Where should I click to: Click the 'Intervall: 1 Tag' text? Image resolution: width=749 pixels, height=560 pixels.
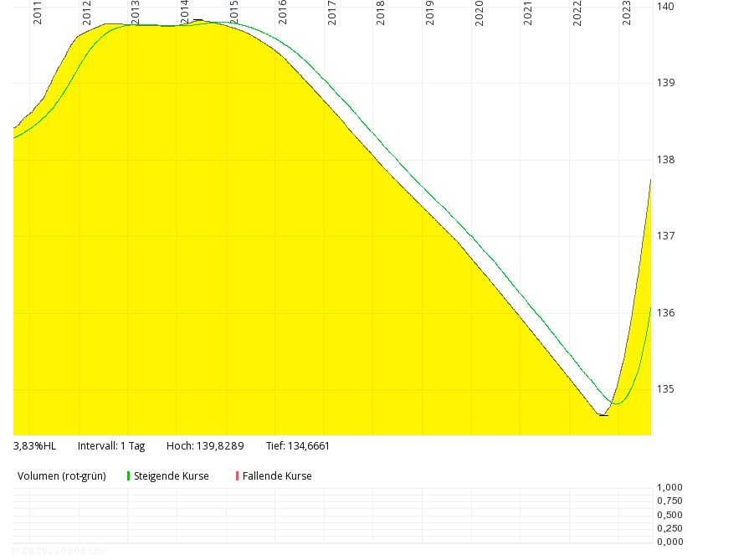[x=111, y=446]
